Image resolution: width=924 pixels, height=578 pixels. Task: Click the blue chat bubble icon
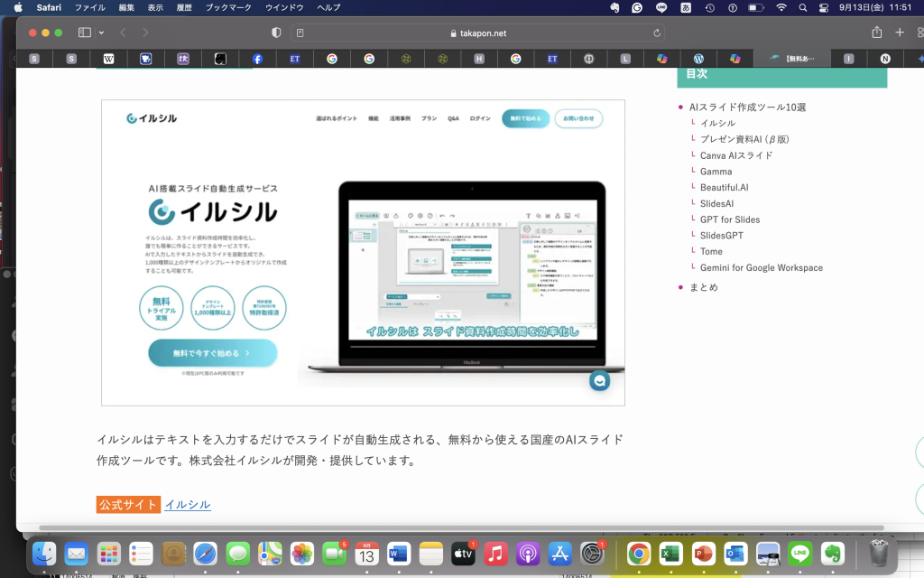(x=599, y=381)
